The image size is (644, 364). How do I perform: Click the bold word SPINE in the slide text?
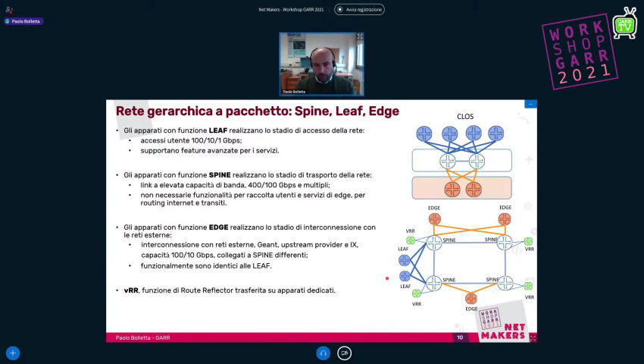220,175
